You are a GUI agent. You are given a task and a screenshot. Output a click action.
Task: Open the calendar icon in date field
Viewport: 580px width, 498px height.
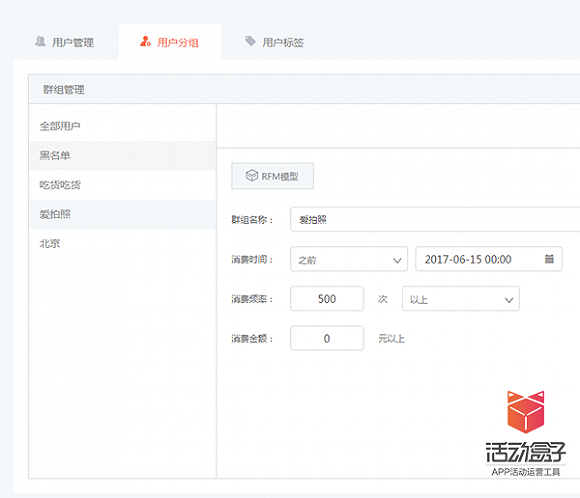[x=549, y=259]
